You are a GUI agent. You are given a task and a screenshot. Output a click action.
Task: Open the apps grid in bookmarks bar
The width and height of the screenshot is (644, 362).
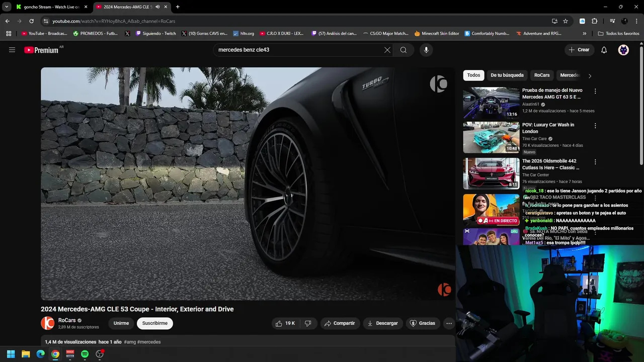(x=9, y=34)
